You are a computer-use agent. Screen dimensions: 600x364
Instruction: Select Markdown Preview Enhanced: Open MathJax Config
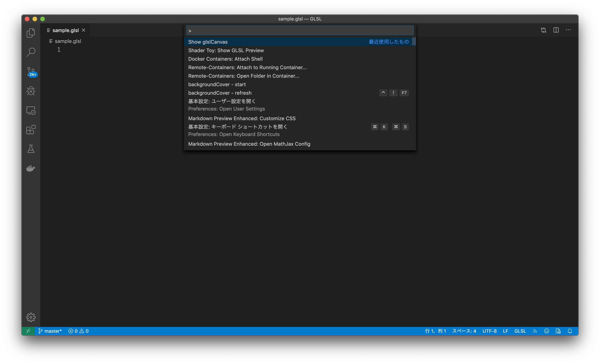[300, 144]
